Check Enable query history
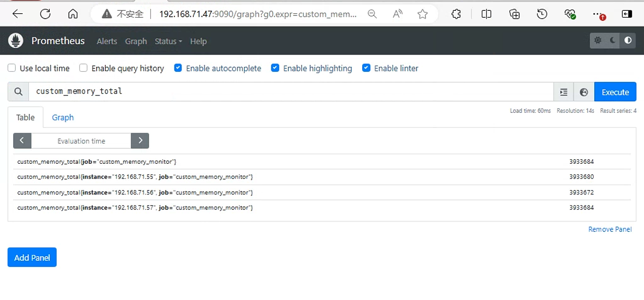644x300 pixels. (84, 68)
